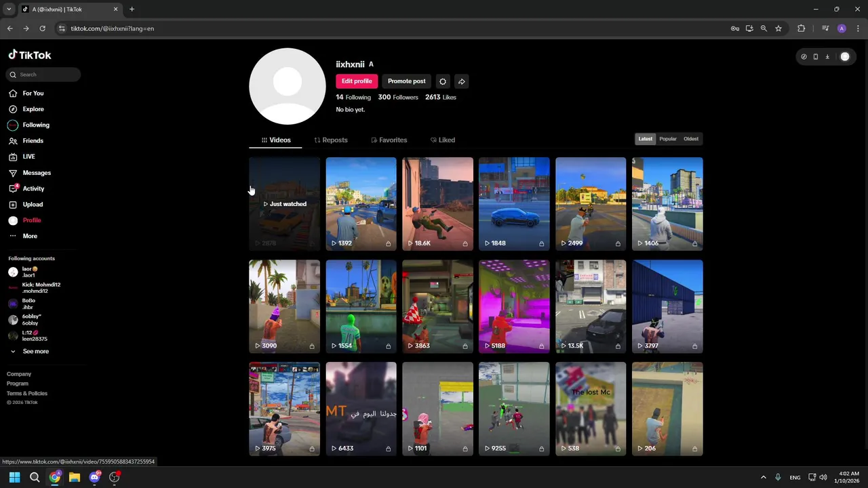868x488 pixels.
Task: Open the video with 9255 views
Action: tap(514, 409)
